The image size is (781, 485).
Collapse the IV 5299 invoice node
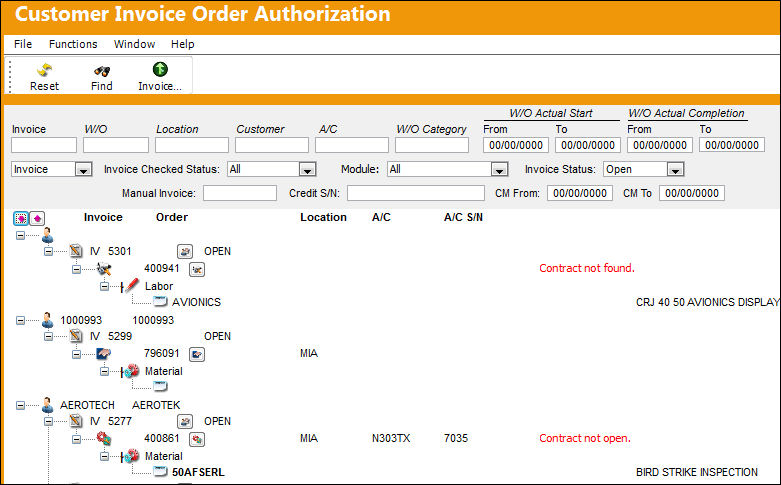48,336
